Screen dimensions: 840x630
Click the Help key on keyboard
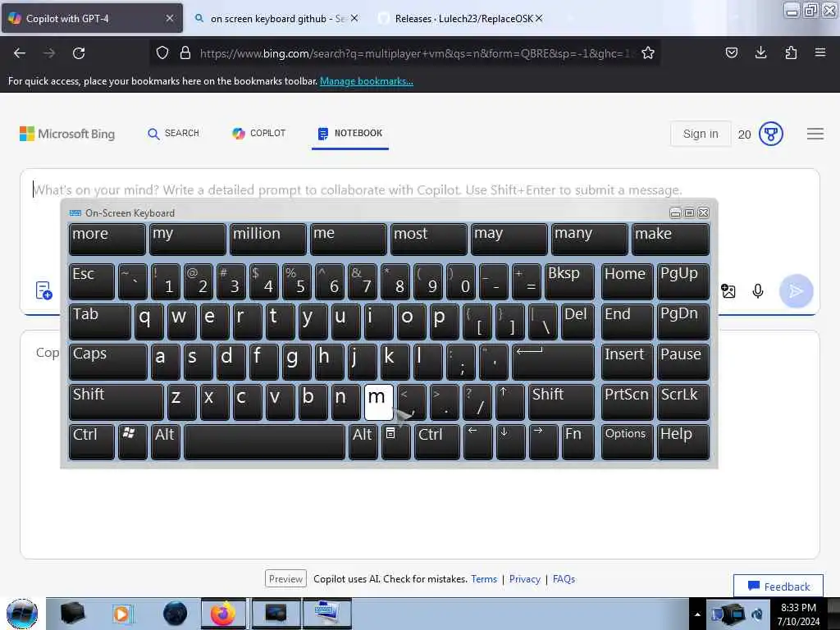coord(683,442)
